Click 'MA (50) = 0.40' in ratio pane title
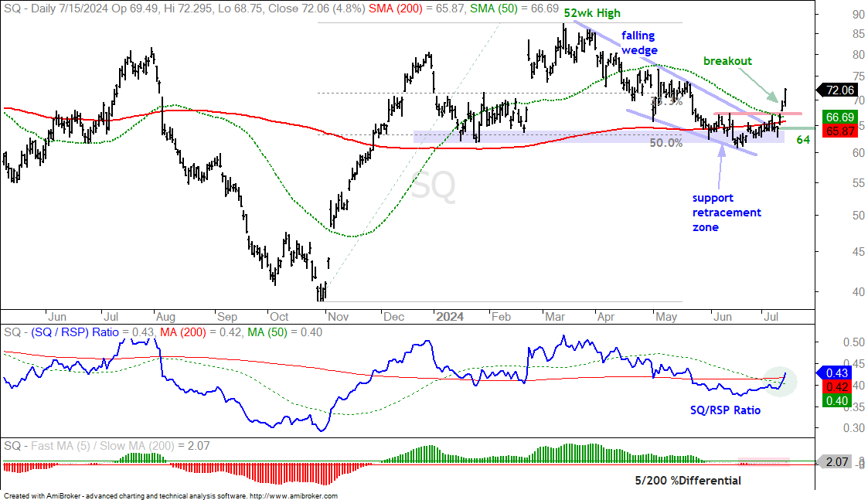868x500 pixels. 284,332
